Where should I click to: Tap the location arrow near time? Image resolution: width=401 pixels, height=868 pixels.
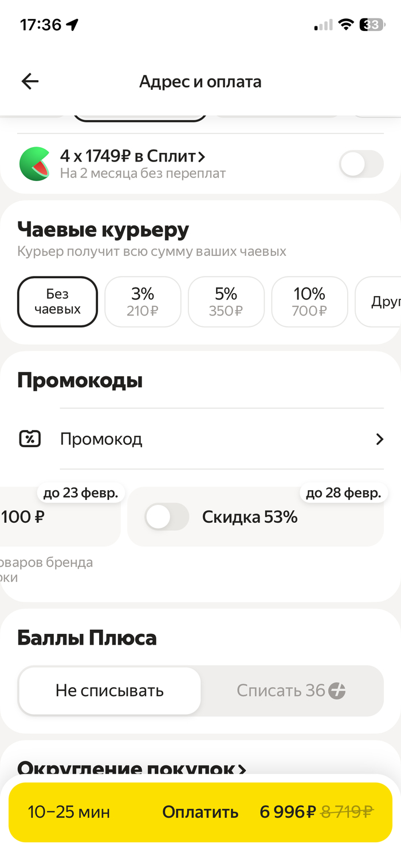(72, 25)
